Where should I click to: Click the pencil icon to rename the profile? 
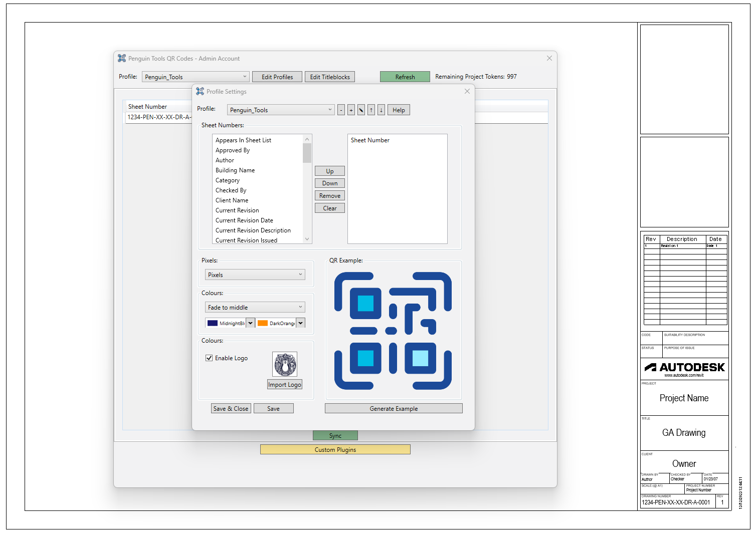[361, 110]
